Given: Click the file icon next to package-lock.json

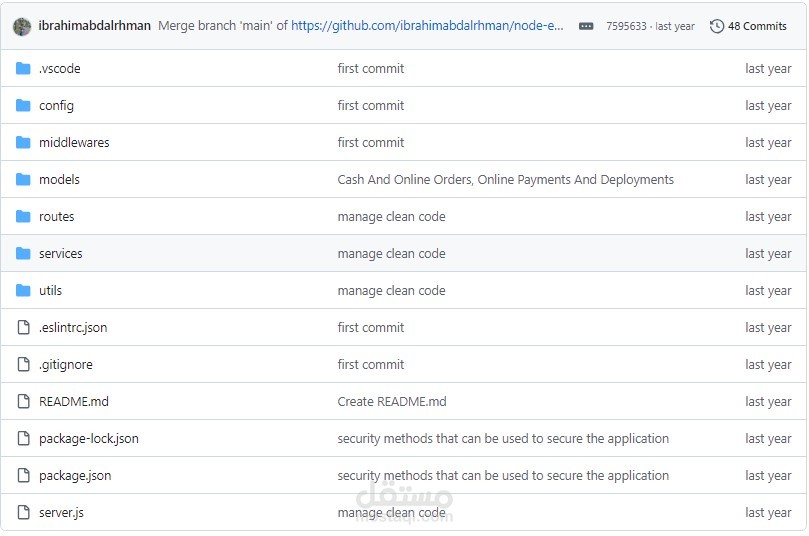Looking at the screenshot, I should 24,438.
